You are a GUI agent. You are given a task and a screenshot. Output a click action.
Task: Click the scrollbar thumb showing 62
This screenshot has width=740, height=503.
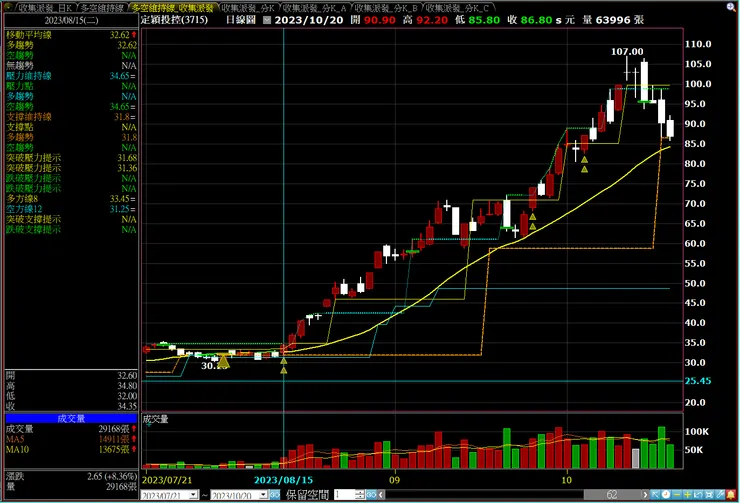pos(612,495)
